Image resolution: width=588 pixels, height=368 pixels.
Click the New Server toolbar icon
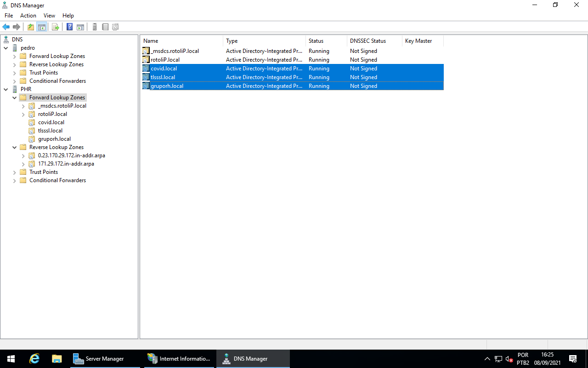click(x=95, y=27)
